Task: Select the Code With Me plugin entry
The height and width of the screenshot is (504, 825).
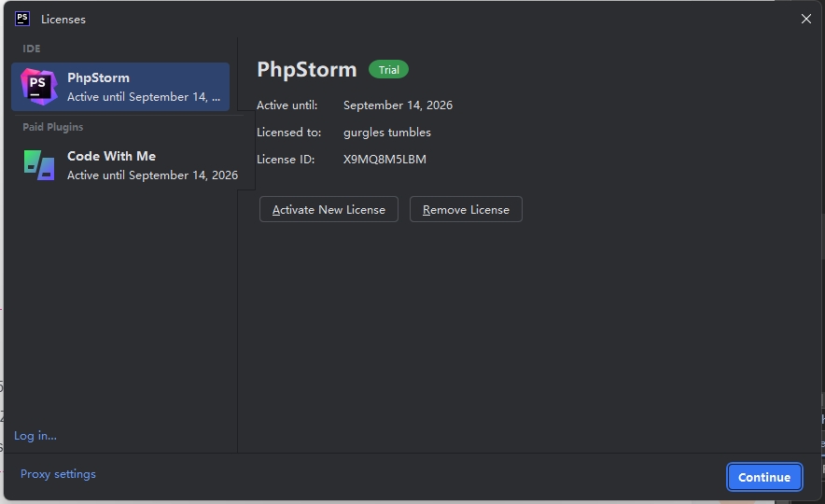Action: click(x=131, y=165)
